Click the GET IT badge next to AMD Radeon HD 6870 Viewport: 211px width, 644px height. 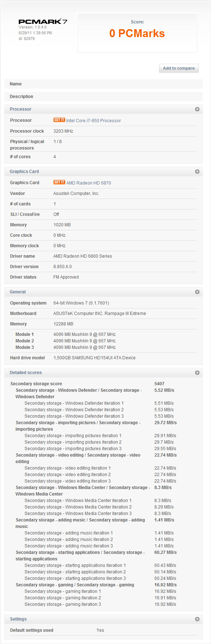59,182
